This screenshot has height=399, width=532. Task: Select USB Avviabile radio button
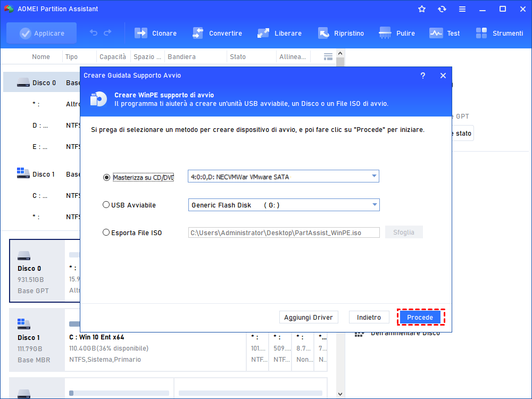[x=106, y=205]
